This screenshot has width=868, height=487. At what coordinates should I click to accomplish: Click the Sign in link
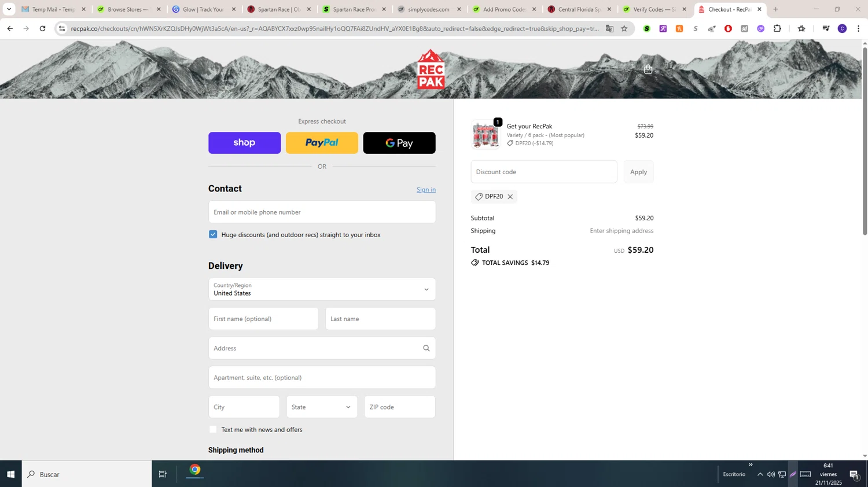pyautogui.click(x=426, y=190)
